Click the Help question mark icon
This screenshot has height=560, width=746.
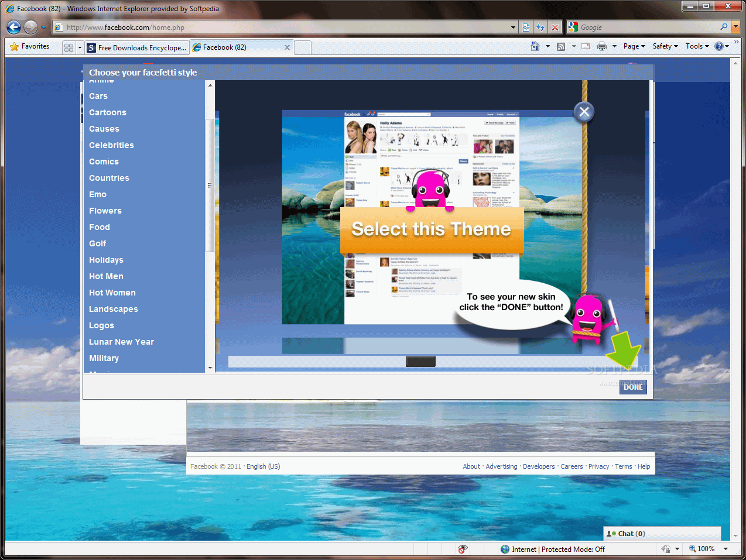click(719, 46)
